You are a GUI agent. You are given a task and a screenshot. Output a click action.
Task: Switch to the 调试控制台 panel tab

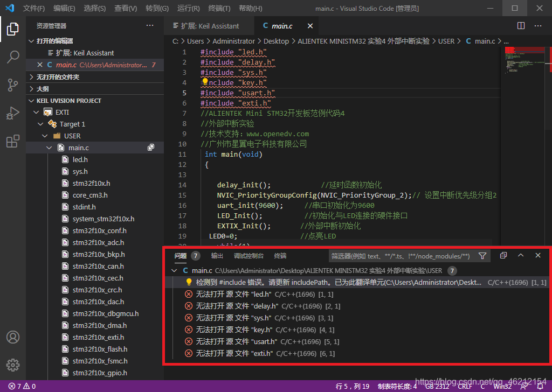click(x=249, y=256)
